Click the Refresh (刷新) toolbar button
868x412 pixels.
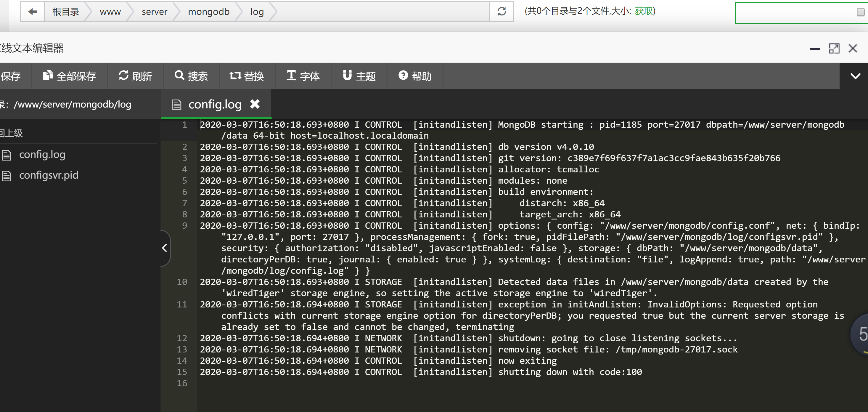[x=135, y=76]
